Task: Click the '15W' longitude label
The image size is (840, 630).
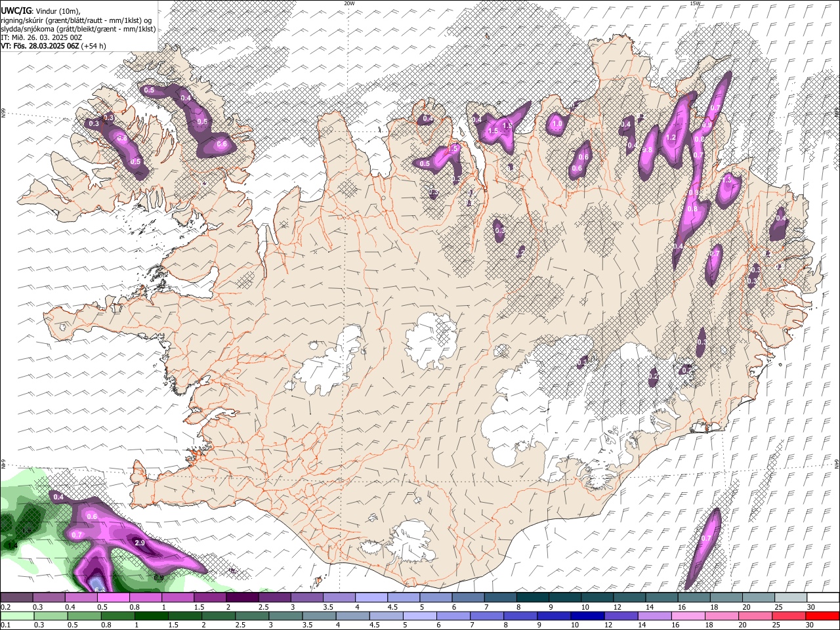Action: [695, 3]
